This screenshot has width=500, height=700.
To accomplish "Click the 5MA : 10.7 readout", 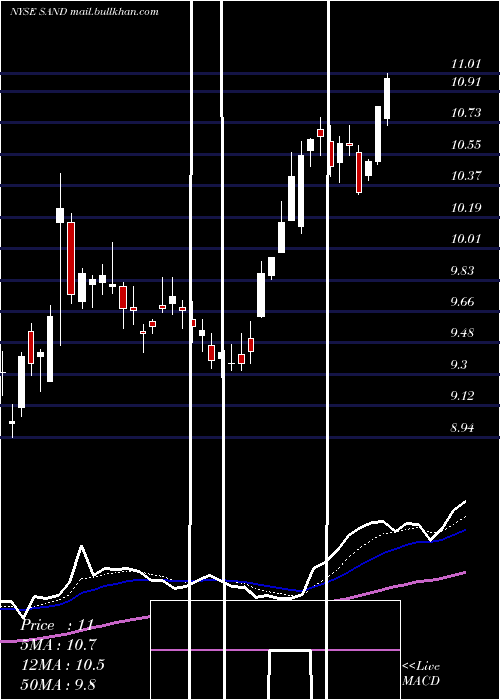I will (x=58, y=645).
